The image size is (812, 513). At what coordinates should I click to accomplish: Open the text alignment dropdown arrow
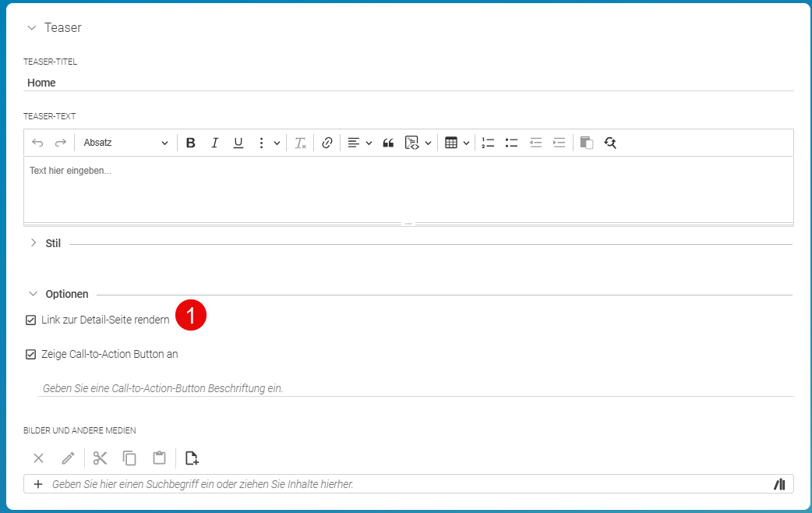click(x=369, y=143)
